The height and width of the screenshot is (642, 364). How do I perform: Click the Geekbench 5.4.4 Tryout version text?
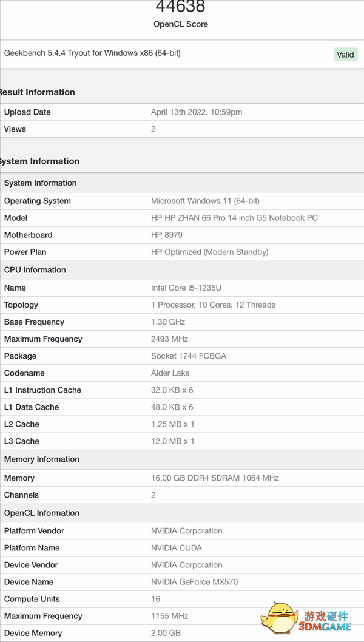click(x=92, y=53)
